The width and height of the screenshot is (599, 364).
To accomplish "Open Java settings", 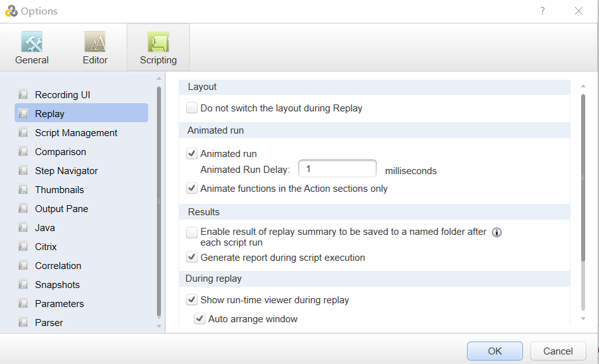I will [82, 228].
